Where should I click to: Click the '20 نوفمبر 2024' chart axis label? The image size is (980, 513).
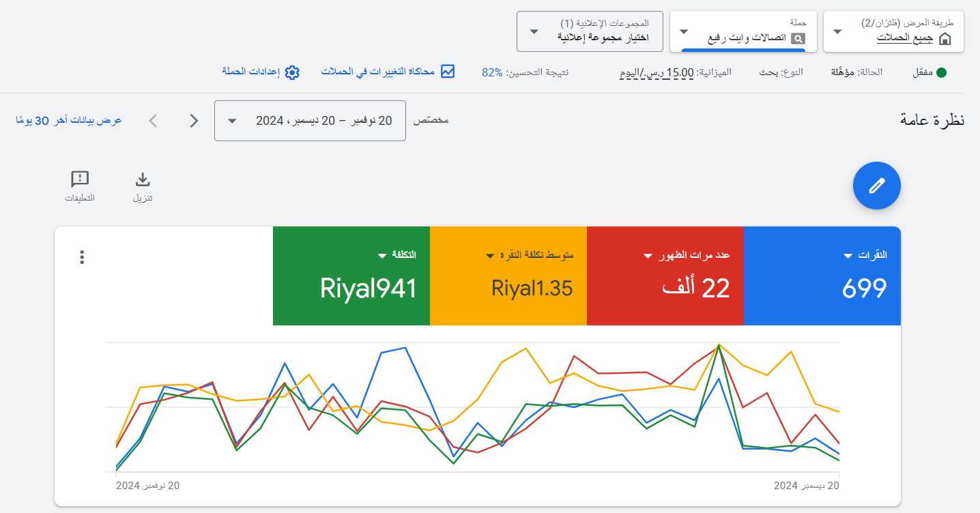coord(147,486)
